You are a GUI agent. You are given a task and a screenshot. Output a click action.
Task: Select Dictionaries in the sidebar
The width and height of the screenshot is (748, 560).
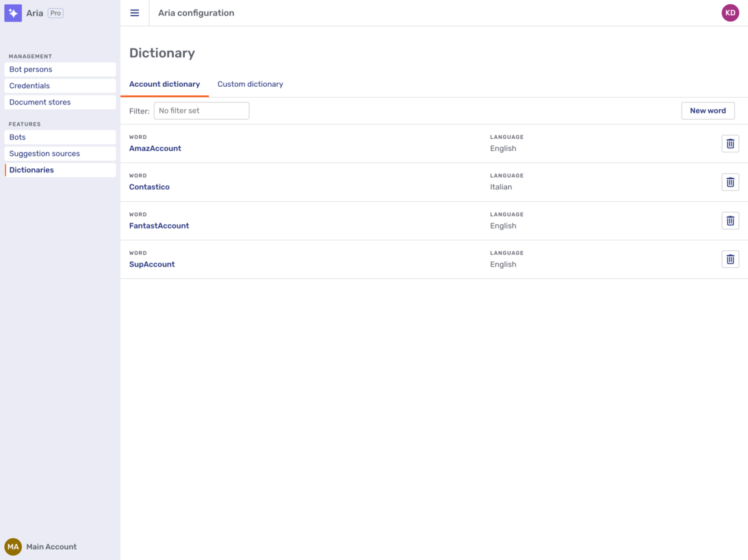click(60, 170)
